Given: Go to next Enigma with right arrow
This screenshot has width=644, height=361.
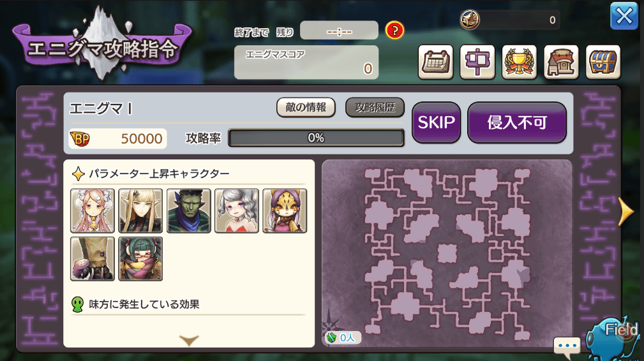Looking at the screenshot, I should (626, 211).
